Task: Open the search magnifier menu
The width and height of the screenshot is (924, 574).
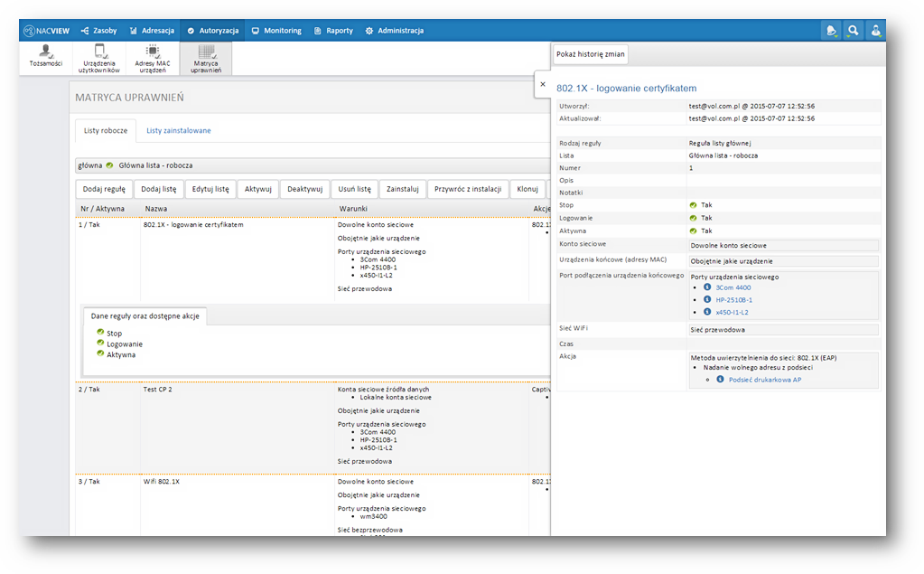Action: pos(854,31)
